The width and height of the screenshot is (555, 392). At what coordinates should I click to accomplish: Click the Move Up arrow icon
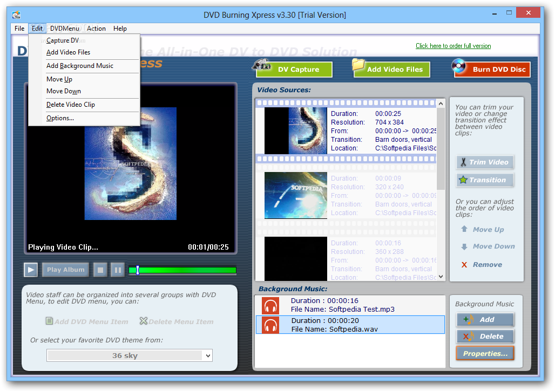[x=464, y=229]
